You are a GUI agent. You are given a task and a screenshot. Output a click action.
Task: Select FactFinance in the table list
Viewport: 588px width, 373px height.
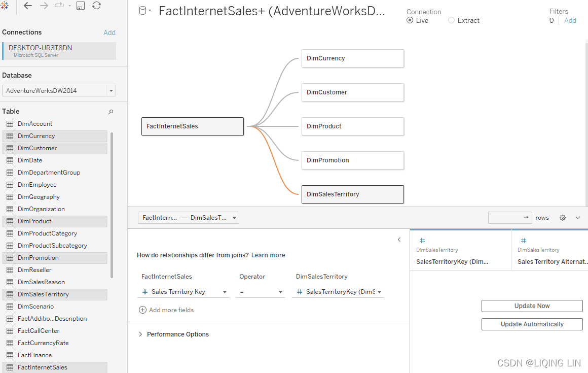coord(34,355)
